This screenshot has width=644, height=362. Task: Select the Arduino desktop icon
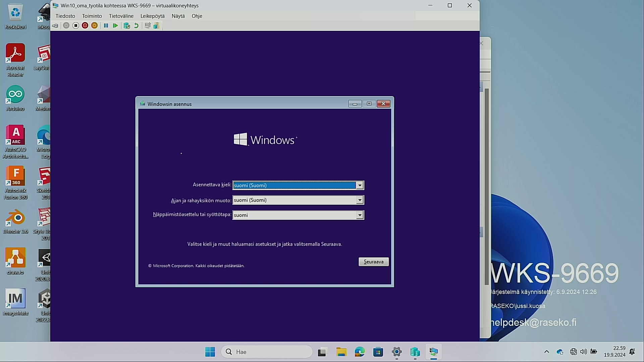pos(15,98)
